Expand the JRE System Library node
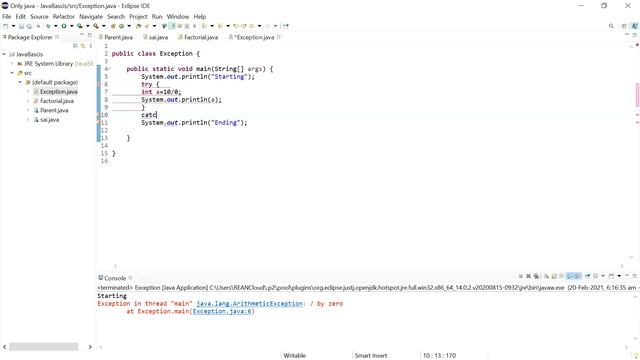This screenshot has height=360, width=640. [x=12, y=64]
